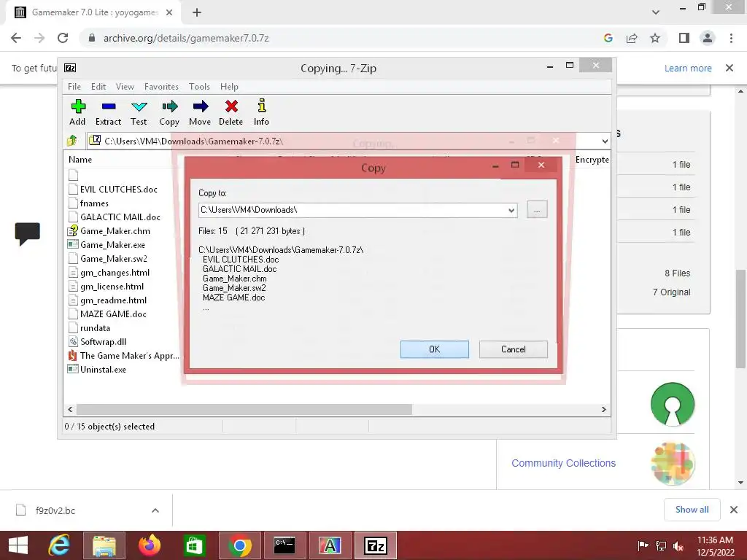The width and height of the screenshot is (747, 560).
Task: Select MAZE GAME.doc in the file list
Action: pyautogui.click(x=107, y=314)
